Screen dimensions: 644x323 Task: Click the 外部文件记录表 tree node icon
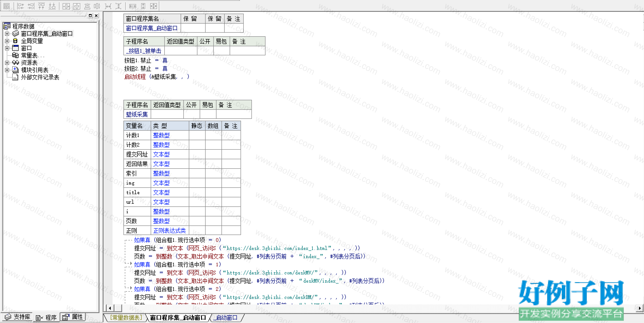point(15,77)
